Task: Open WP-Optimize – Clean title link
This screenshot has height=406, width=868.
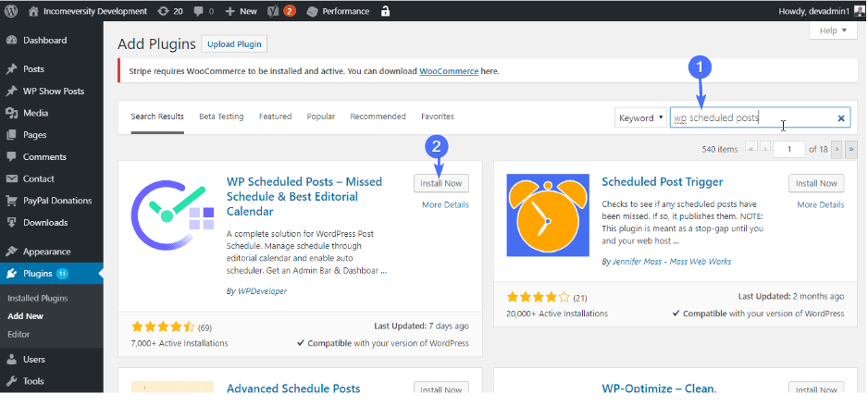Action: click(x=659, y=388)
